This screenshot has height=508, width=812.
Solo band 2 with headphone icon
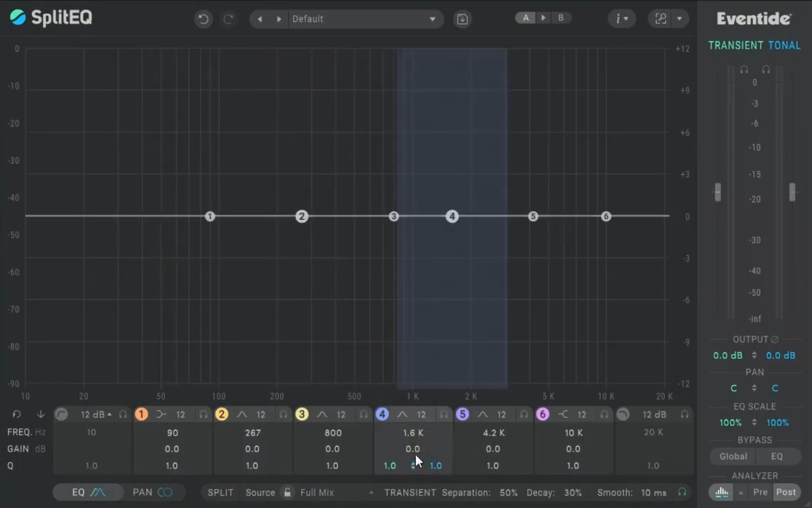[x=283, y=414]
